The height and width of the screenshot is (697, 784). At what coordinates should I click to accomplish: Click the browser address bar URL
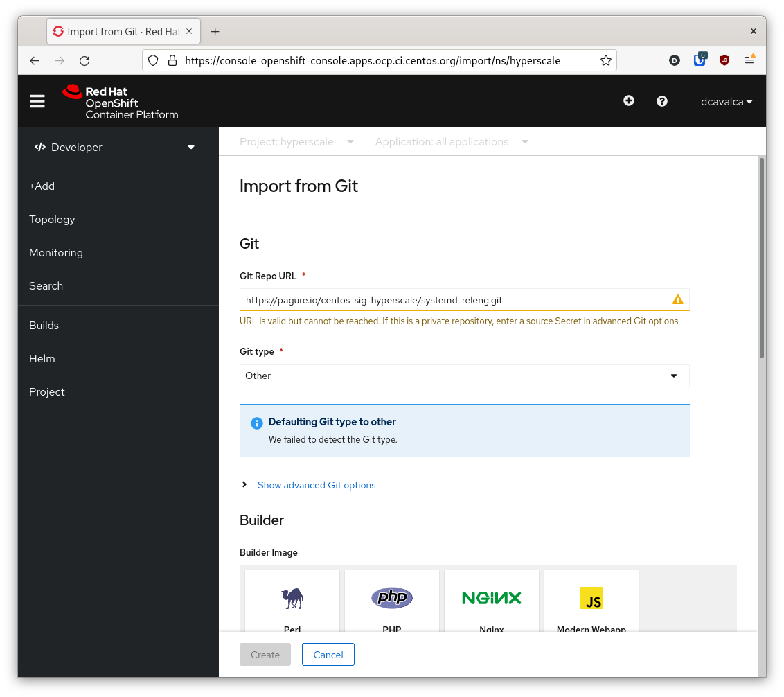373,60
